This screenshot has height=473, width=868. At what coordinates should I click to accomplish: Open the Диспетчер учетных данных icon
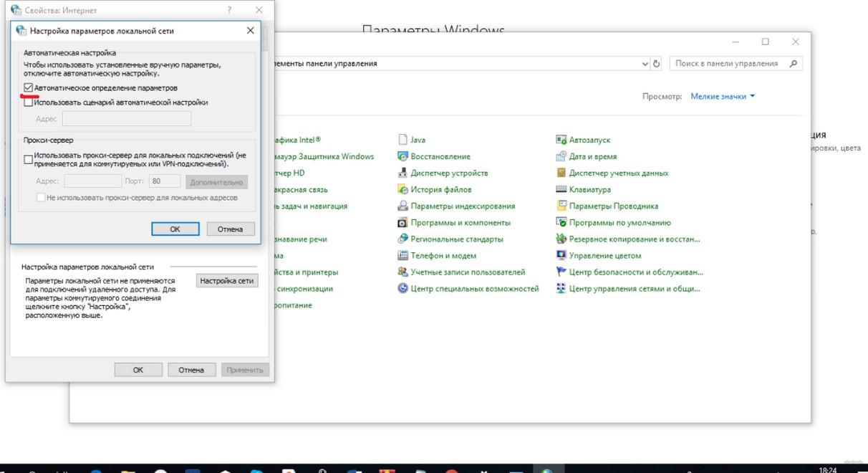(561, 173)
